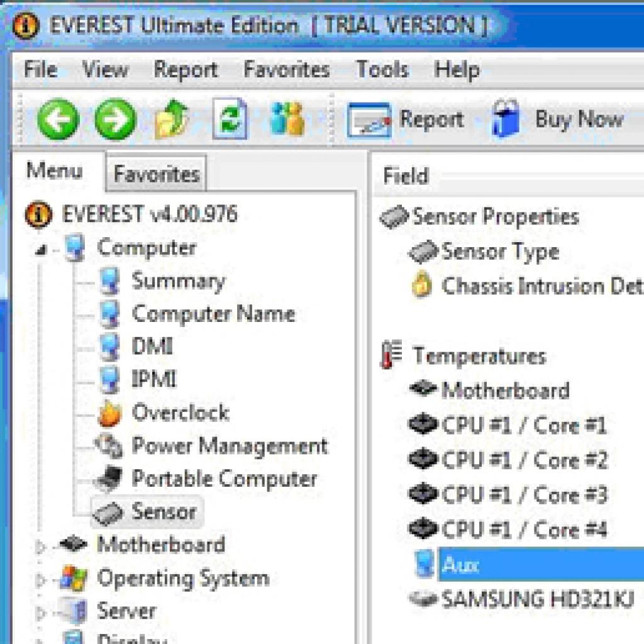644x644 pixels.
Task: Click the Computer node icon
Action: [x=75, y=248]
